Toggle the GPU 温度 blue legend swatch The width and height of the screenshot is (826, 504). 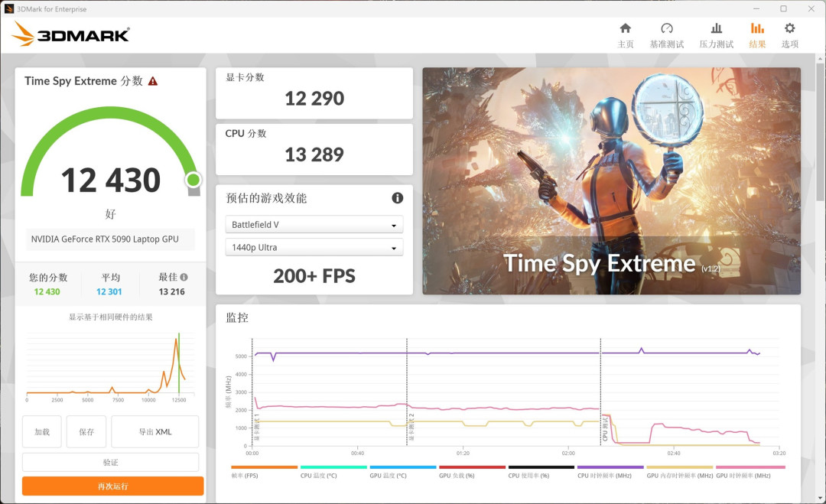(403, 467)
